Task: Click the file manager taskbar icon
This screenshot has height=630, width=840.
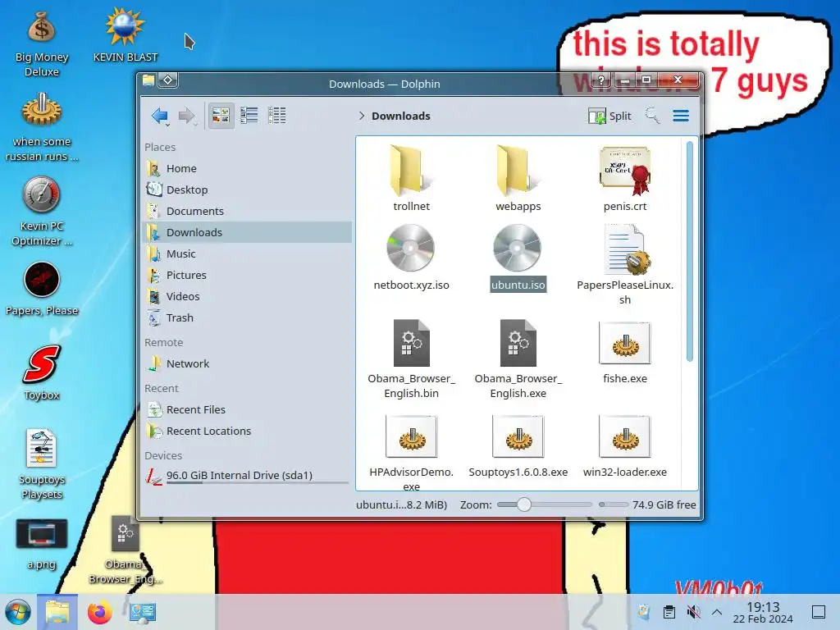Action: (57, 612)
